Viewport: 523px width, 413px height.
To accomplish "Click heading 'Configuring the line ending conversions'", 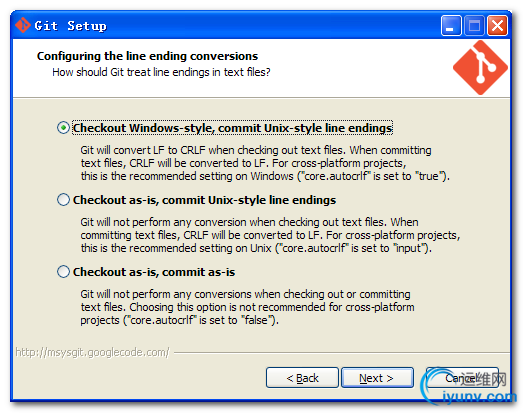I will (147, 56).
